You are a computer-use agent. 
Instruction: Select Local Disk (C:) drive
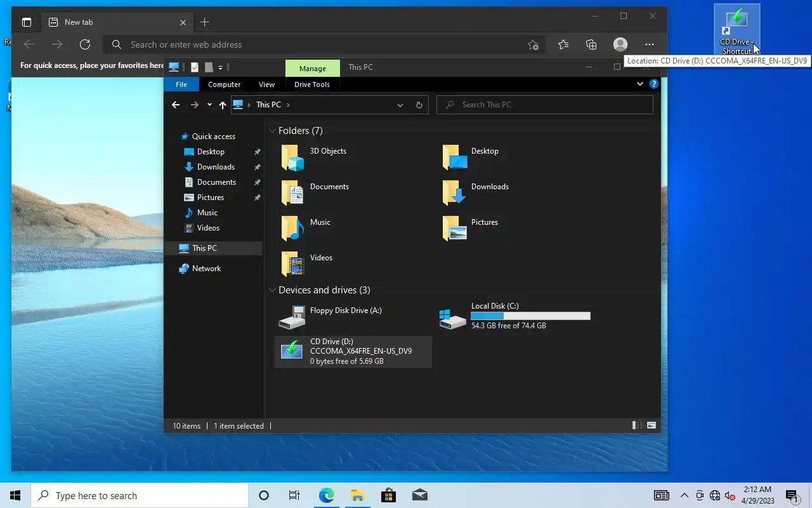515,316
